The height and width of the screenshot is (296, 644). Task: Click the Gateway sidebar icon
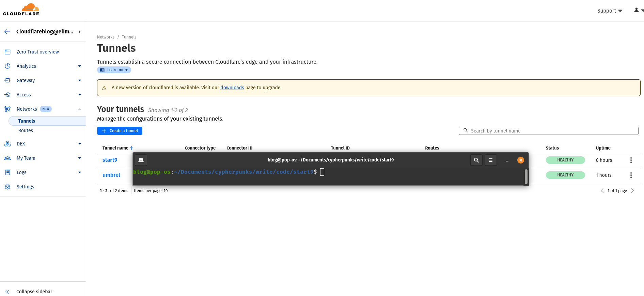point(7,80)
